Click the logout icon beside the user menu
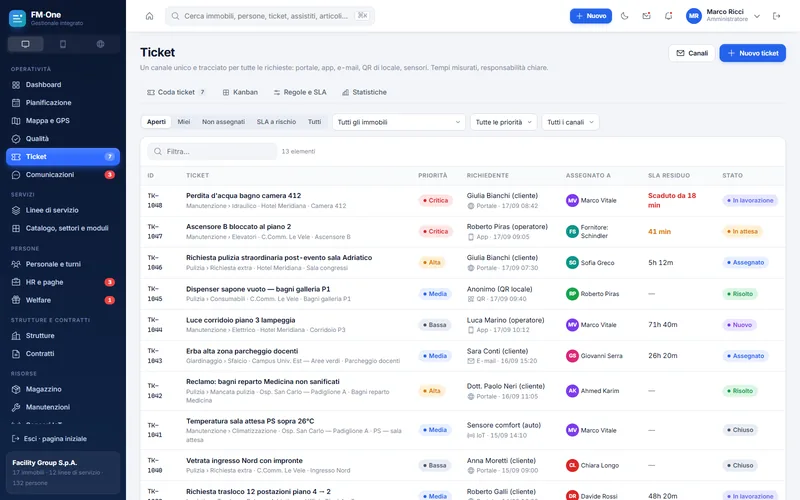This screenshot has height=500, width=800. pos(777,16)
